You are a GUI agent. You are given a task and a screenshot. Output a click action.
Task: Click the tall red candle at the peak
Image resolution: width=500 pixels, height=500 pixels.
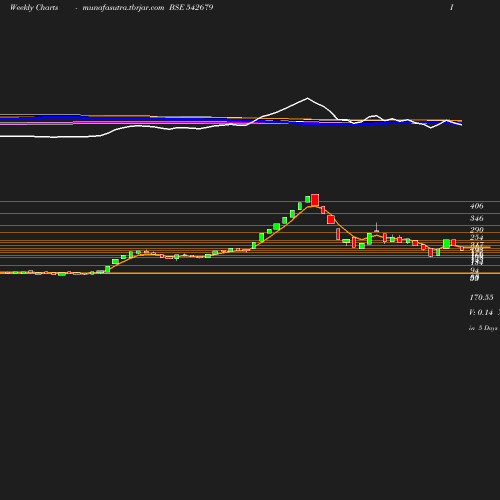coord(315,200)
